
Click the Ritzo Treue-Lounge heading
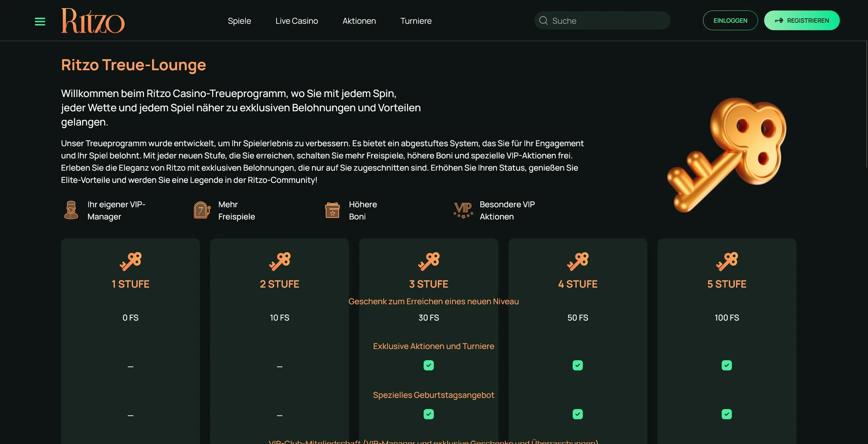pyautogui.click(x=133, y=65)
